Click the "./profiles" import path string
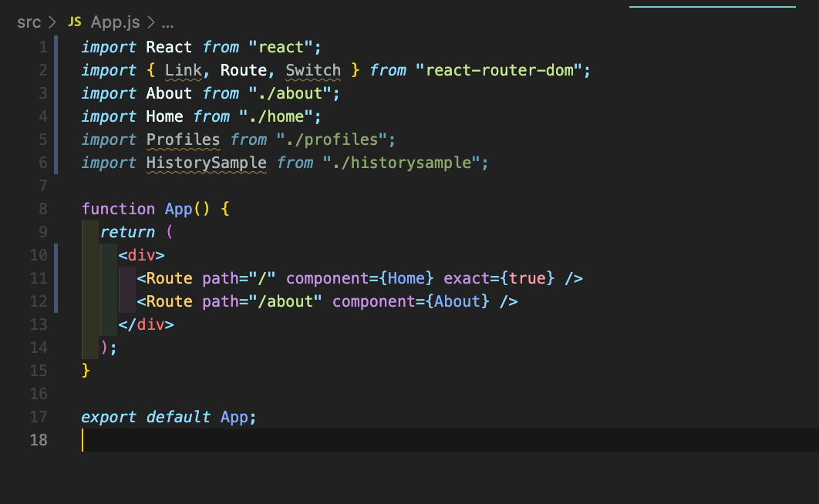The image size is (819, 504). pos(332,139)
